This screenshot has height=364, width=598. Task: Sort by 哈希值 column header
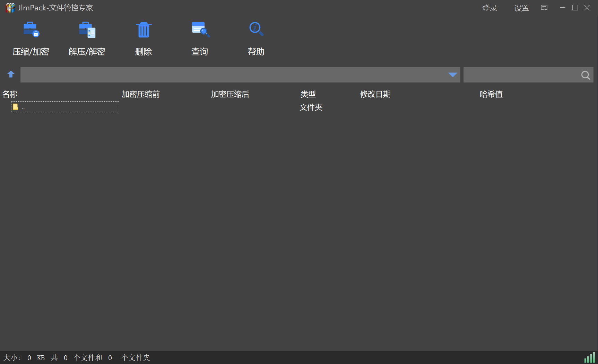pyautogui.click(x=491, y=94)
